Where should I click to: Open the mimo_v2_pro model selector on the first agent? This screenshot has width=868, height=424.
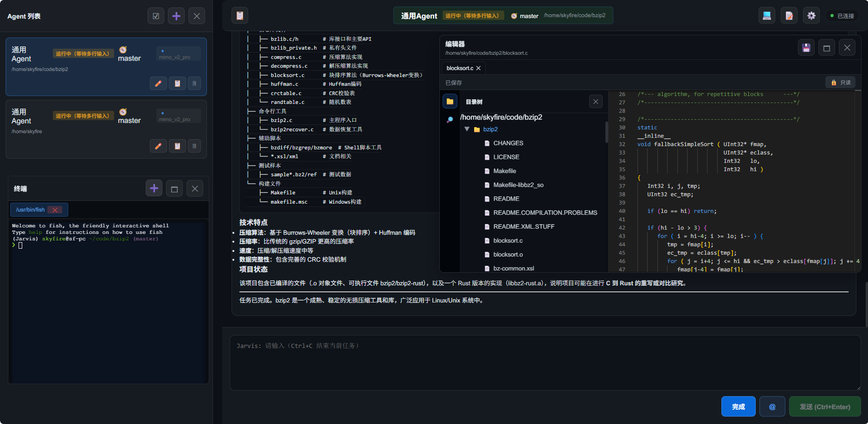178,54
